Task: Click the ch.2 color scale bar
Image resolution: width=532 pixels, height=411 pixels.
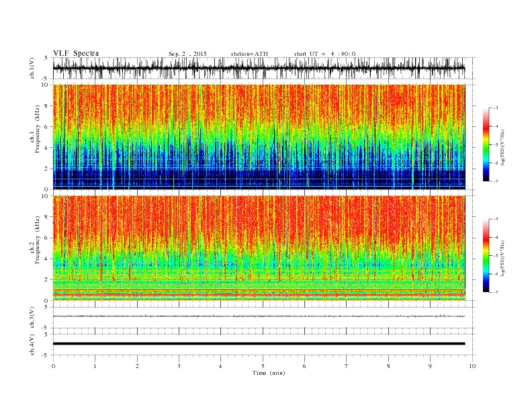Action: pos(486,256)
